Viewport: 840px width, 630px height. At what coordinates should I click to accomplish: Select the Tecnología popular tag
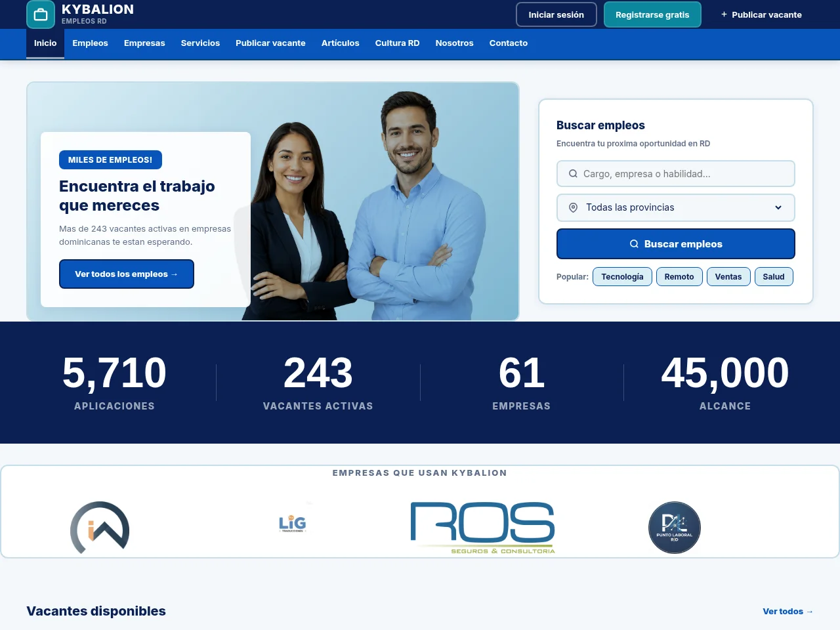(x=622, y=277)
